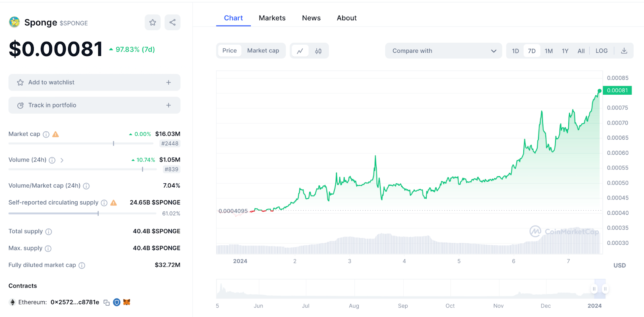
Task: Click plus icon on Track in portfolio
Action: [169, 106]
